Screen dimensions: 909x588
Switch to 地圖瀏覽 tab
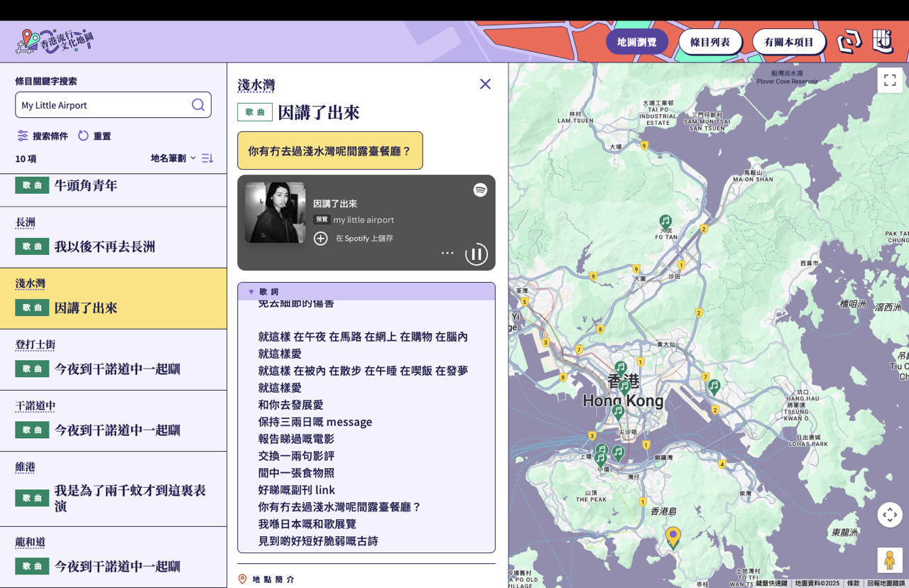(636, 42)
